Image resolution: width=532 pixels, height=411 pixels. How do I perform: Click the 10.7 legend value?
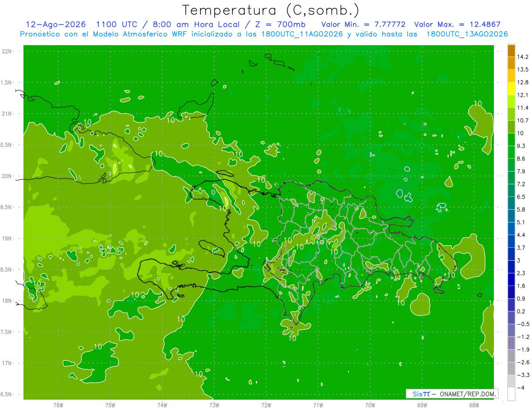(x=524, y=121)
